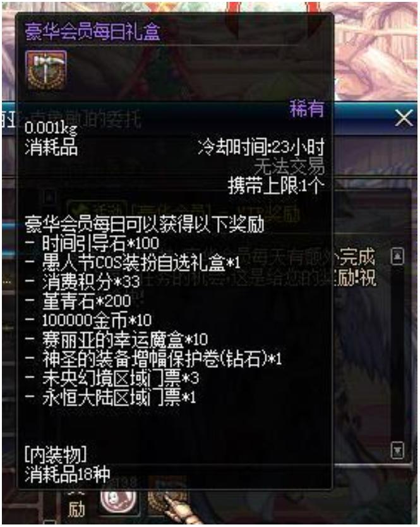Click the quest description scrollbar track
The height and width of the screenshot is (527, 420).
(x=397, y=353)
